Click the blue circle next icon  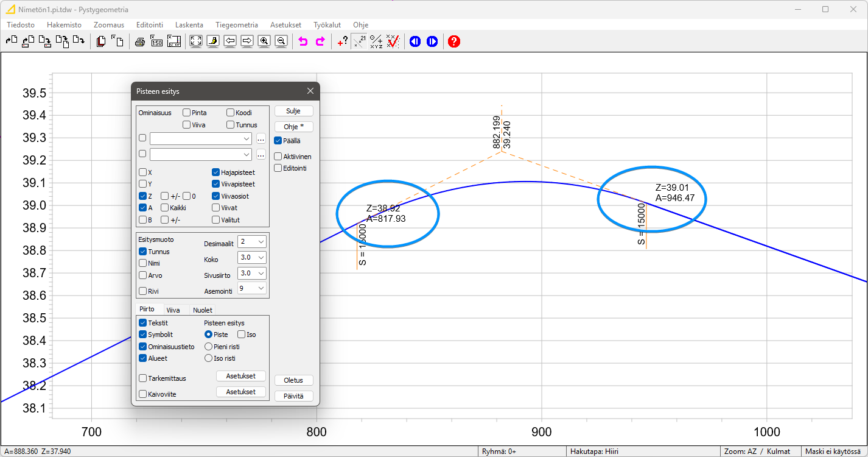coord(432,41)
